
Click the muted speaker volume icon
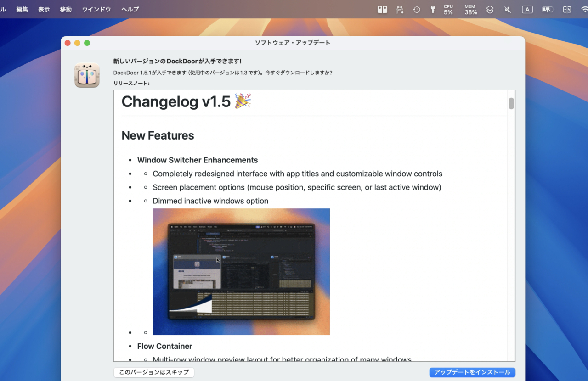coord(508,9)
